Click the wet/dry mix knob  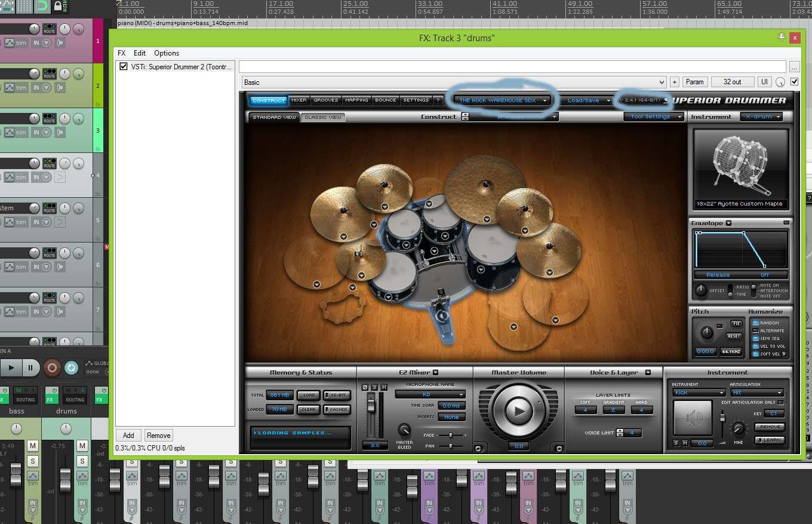tap(780, 82)
